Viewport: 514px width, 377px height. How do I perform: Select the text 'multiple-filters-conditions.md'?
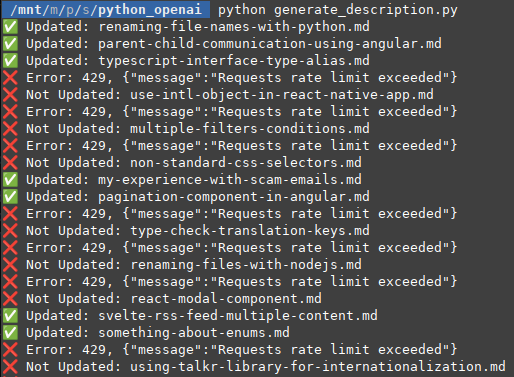[250, 129]
